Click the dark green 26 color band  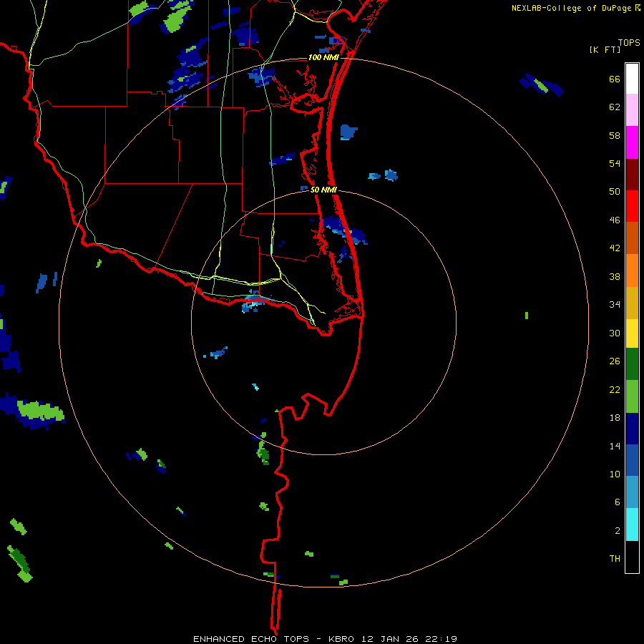point(632,364)
